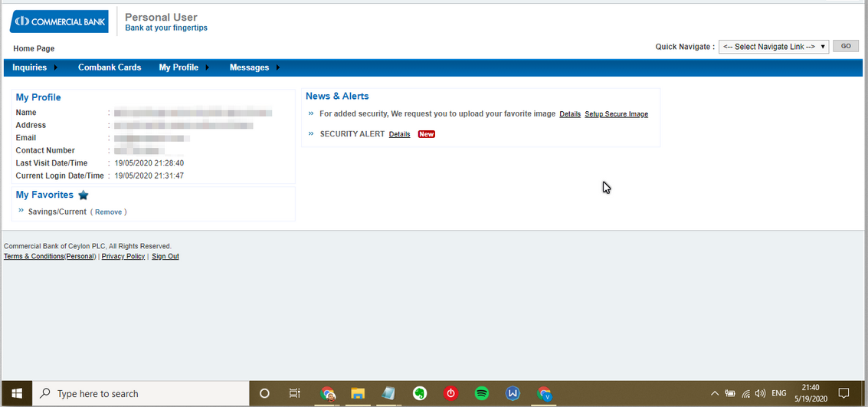The height and width of the screenshot is (407, 868).
Task: Open blue W hexagon app in taskbar
Action: click(513, 394)
